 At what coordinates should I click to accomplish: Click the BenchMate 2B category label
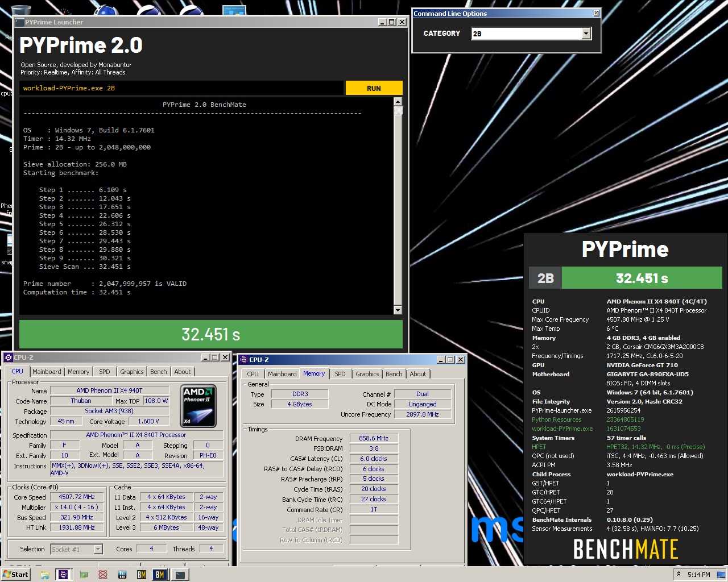coord(545,278)
